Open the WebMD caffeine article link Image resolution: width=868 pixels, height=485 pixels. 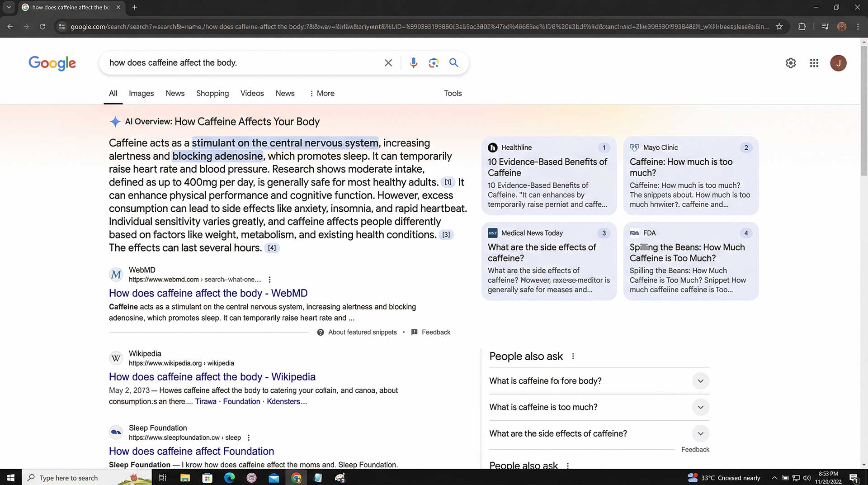[208, 293]
